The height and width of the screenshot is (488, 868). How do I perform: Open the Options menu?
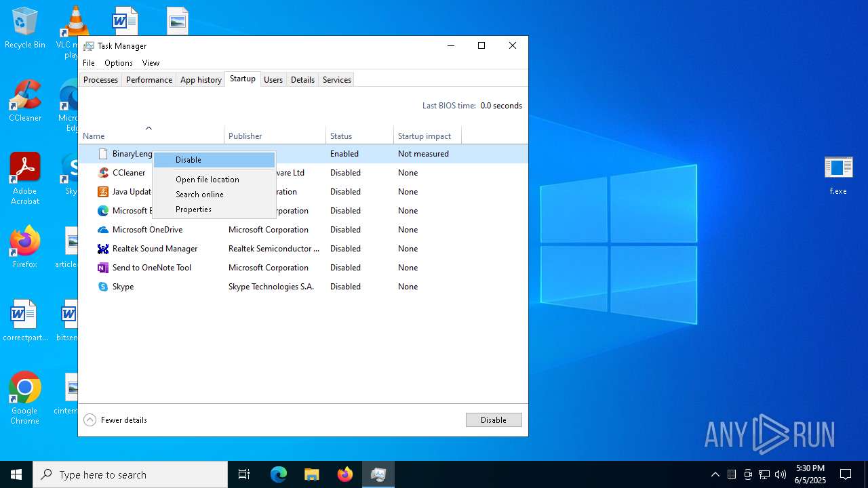pos(119,63)
